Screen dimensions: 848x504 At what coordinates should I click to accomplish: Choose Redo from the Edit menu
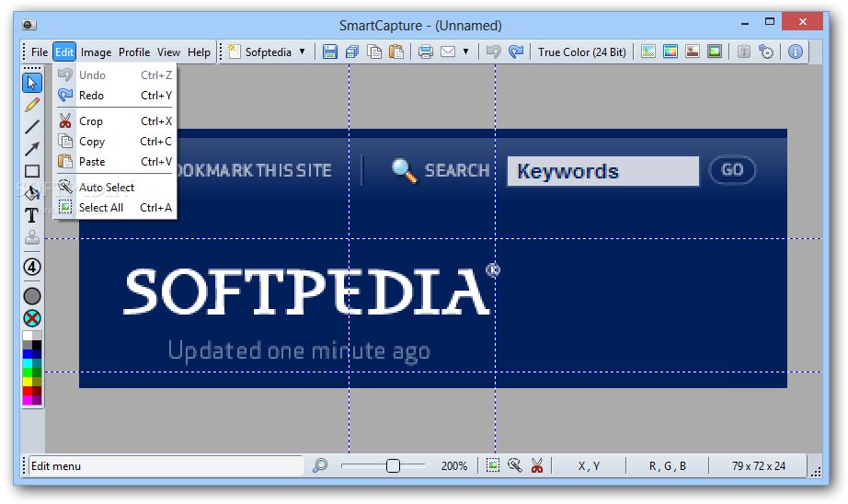tap(115, 95)
